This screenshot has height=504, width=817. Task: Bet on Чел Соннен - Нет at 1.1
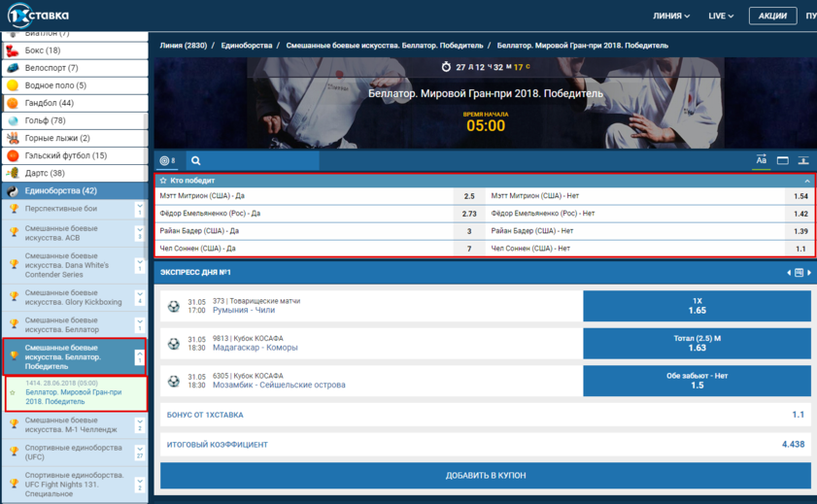coord(800,249)
